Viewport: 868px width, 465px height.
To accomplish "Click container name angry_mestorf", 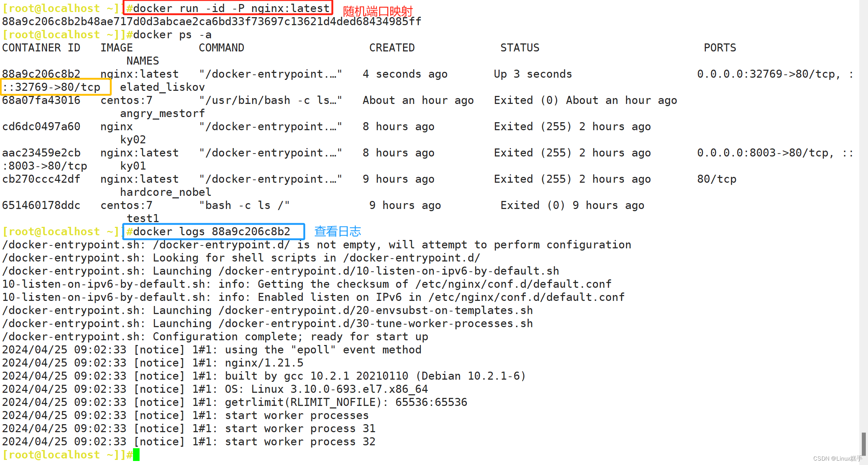I will (x=163, y=113).
